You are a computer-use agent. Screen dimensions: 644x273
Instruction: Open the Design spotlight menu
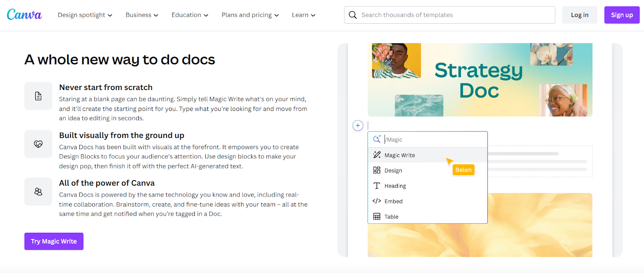(85, 15)
